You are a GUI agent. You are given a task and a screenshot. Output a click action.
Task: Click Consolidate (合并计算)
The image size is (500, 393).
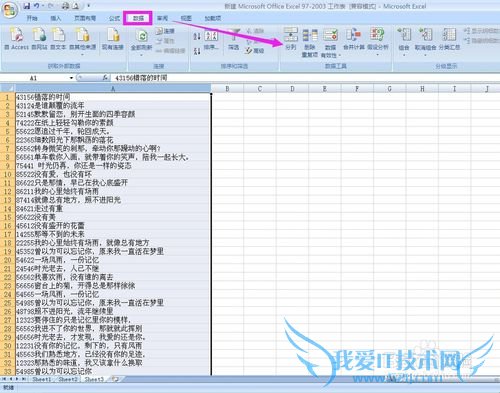354,39
